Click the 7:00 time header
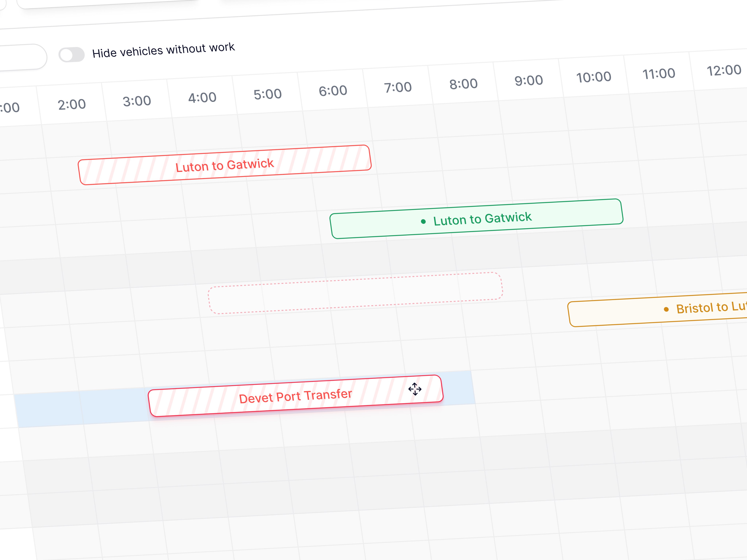The width and height of the screenshot is (747, 560). (x=398, y=87)
